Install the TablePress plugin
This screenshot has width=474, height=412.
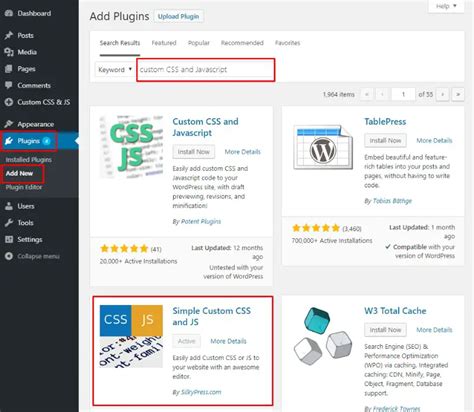pos(385,140)
